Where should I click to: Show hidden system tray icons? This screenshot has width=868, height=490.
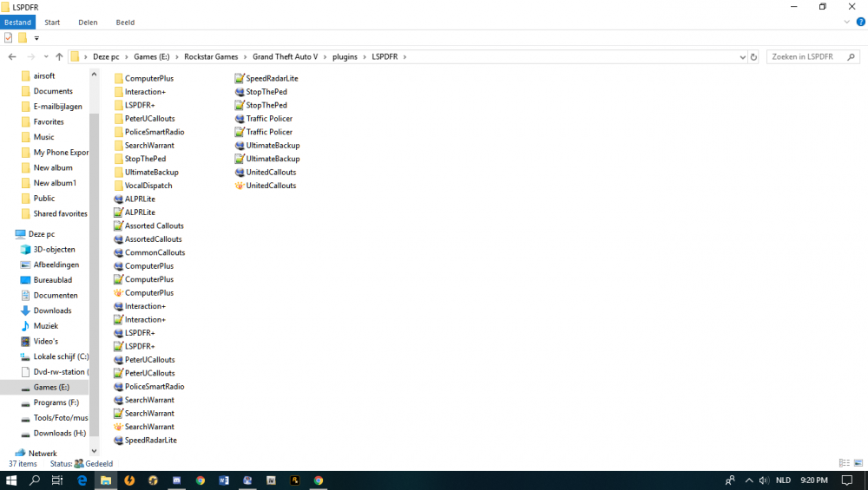tap(749, 480)
